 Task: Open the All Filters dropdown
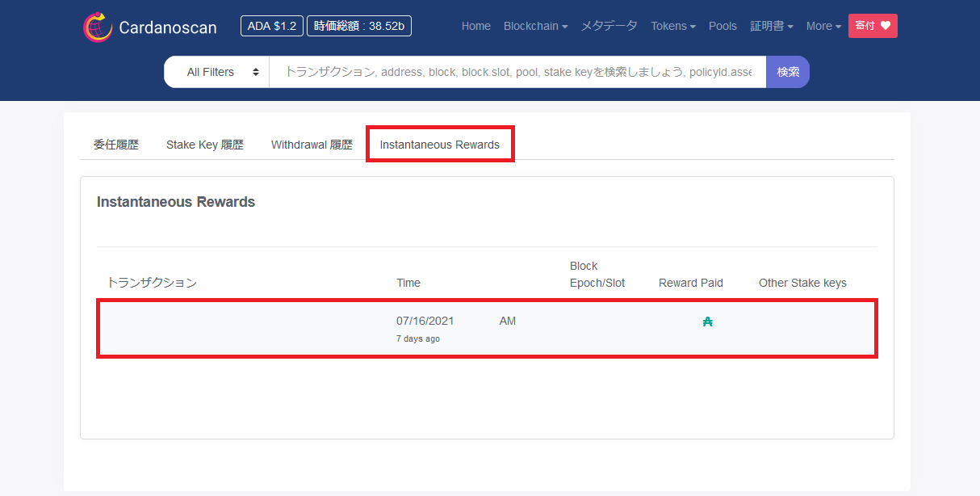coord(216,72)
